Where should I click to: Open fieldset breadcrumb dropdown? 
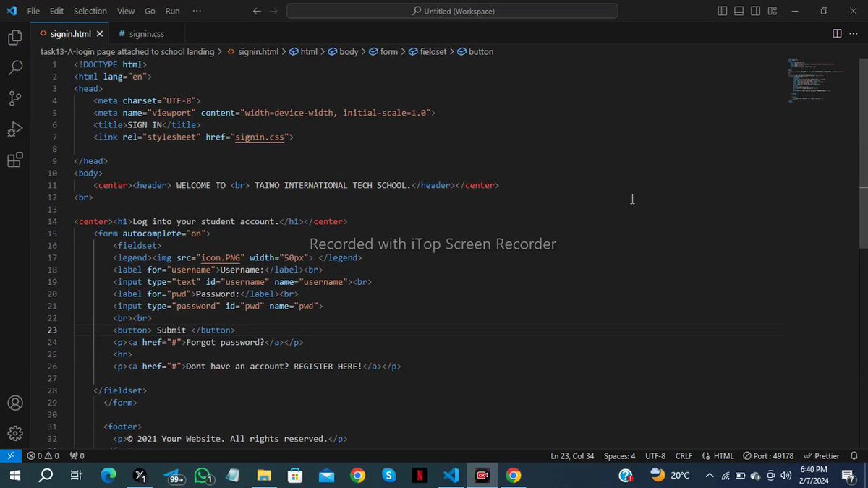pos(427,52)
